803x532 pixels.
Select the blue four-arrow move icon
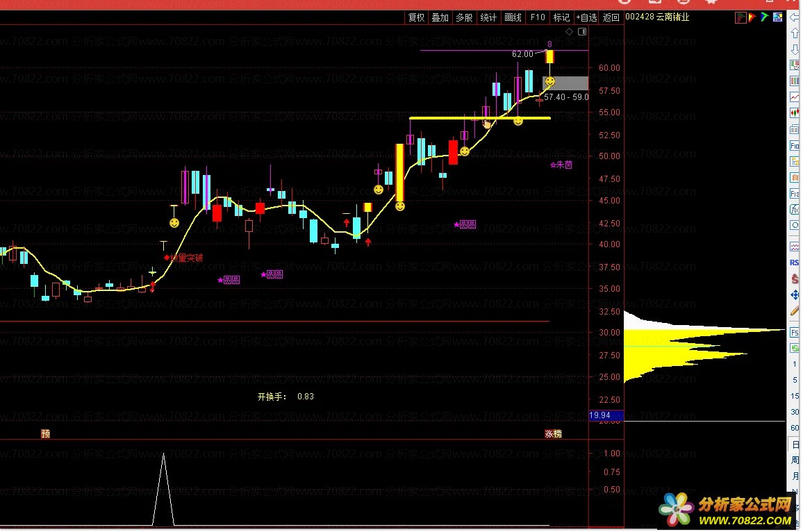(x=795, y=295)
